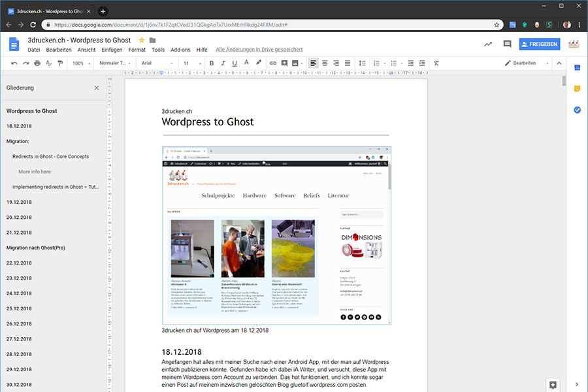Collapse the menus with the up chevron

pyautogui.click(x=559, y=63)
